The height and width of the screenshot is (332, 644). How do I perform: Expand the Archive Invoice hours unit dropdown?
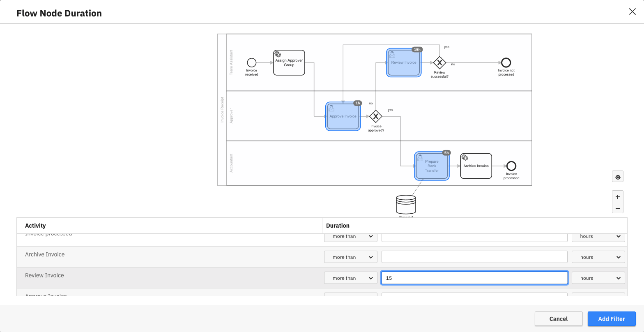tap(598, 257)
